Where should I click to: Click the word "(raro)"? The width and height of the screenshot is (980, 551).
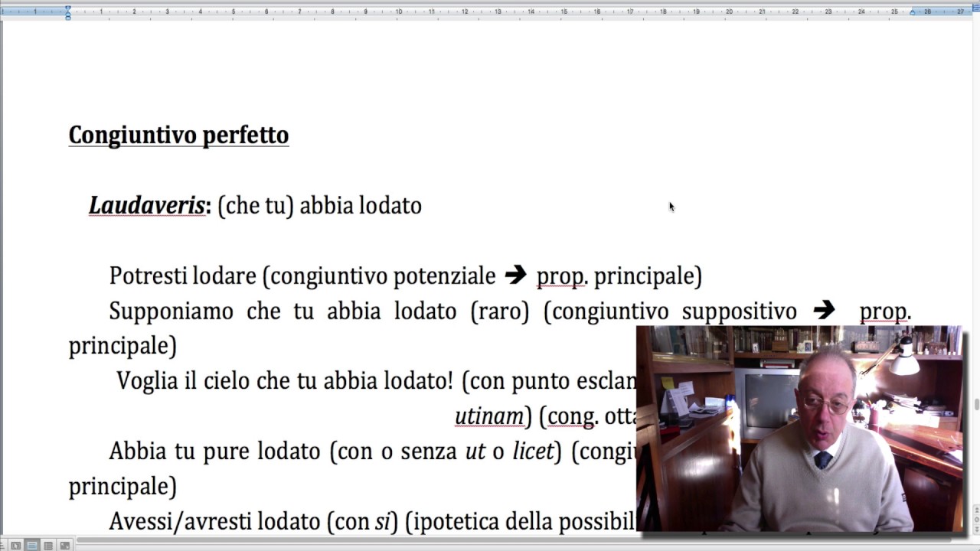500,311
